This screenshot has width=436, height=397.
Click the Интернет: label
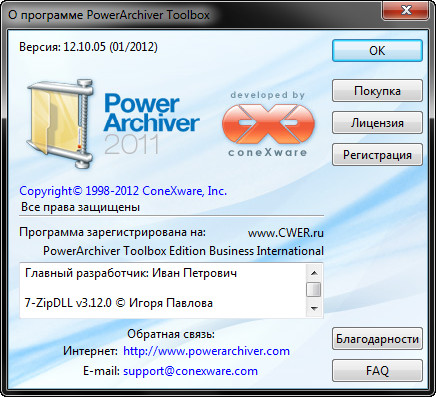pos(90,351)
